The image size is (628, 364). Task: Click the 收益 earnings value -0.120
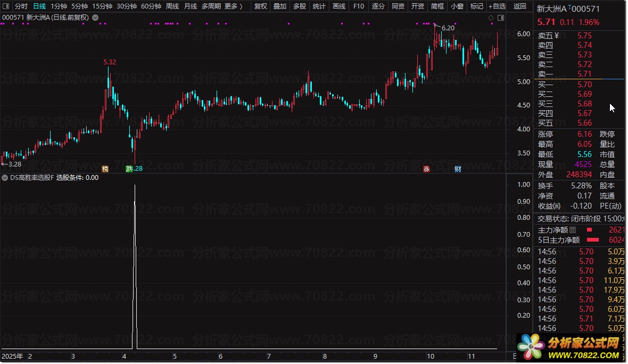pyautogui.click(x=581, y=206)
